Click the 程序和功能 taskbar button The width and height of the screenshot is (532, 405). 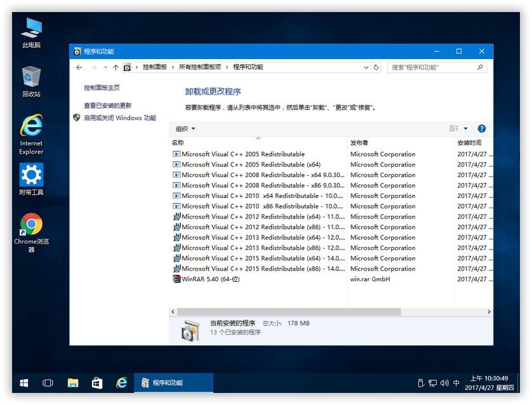tap(174, 383)
